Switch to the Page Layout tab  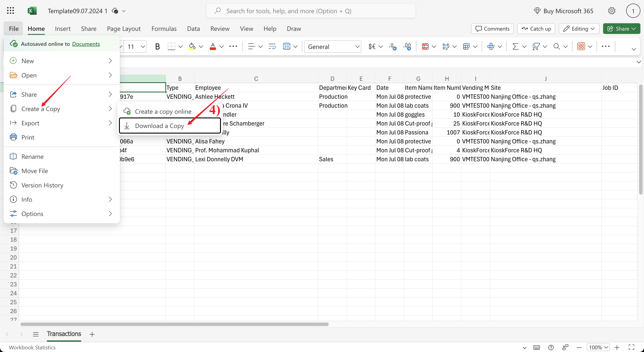(x=124, y=28)
